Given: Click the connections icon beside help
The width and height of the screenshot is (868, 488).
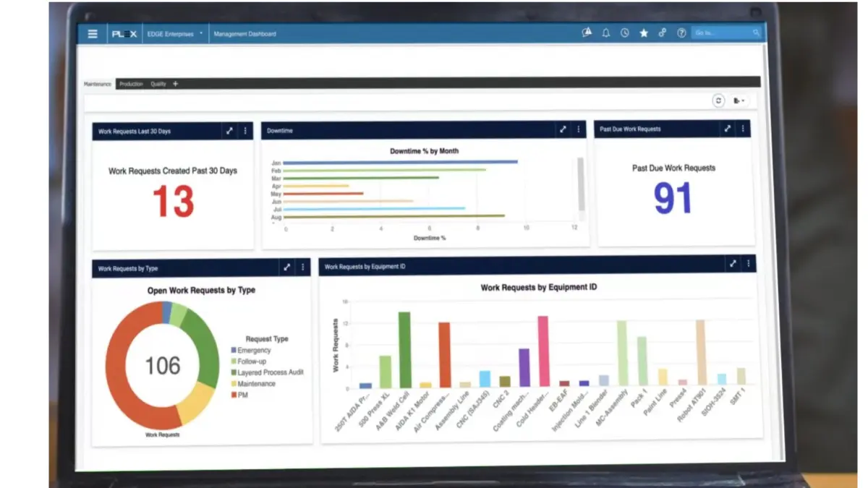Looking at the screenshot, I should coord(663,33).
